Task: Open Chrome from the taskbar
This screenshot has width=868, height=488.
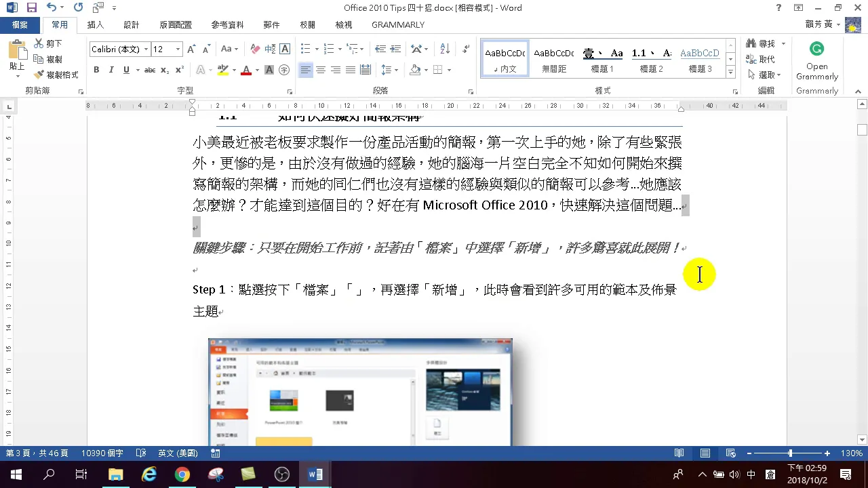Action: tap(182, 474)
